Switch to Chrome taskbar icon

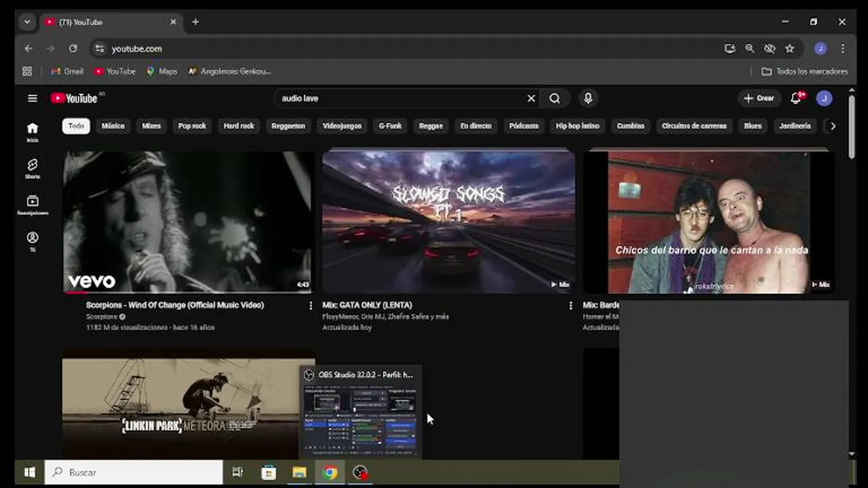pos(330,472)
